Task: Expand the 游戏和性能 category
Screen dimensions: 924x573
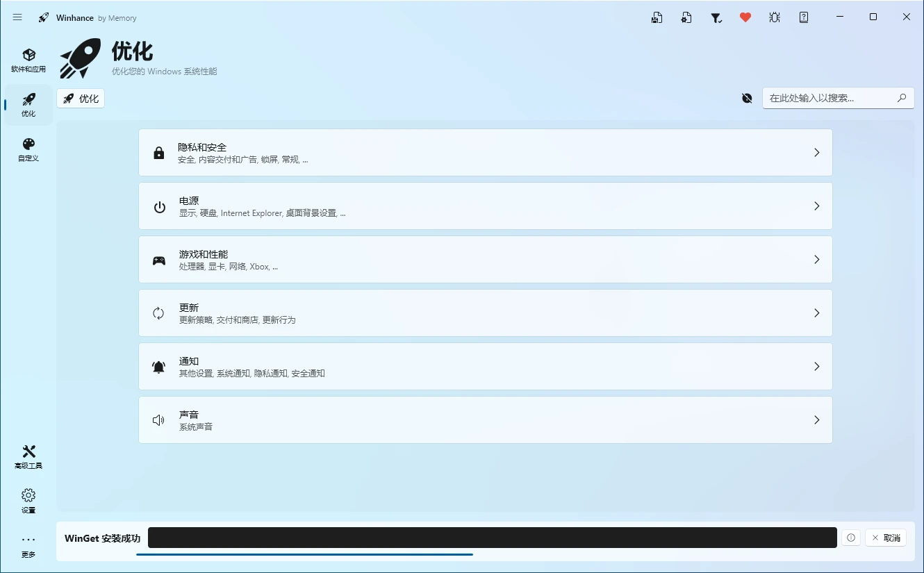Action: [x=485, y=259]
